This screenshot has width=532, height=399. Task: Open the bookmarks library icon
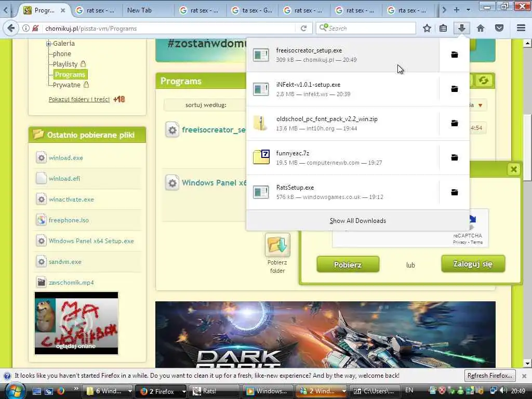[x=443, y=29]
